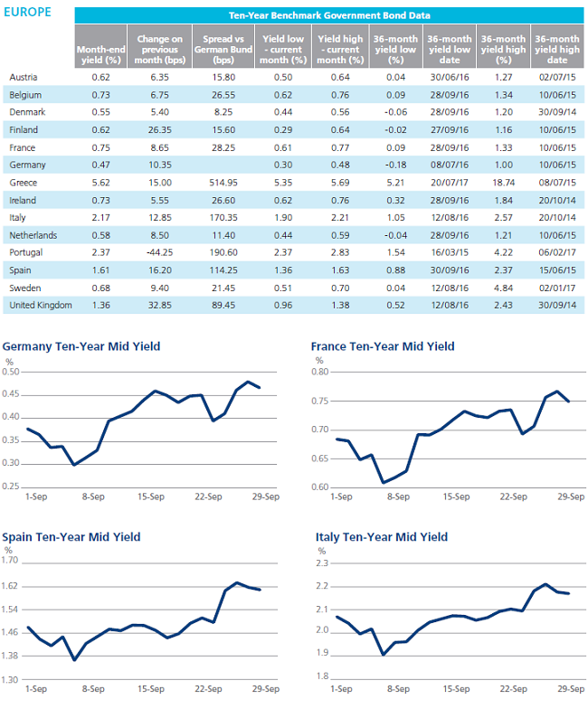Image resolution: width=588 pixels, height=709 pixels.
Task: Select the Month-end yield column header
Action: click(x=100, y=47)
